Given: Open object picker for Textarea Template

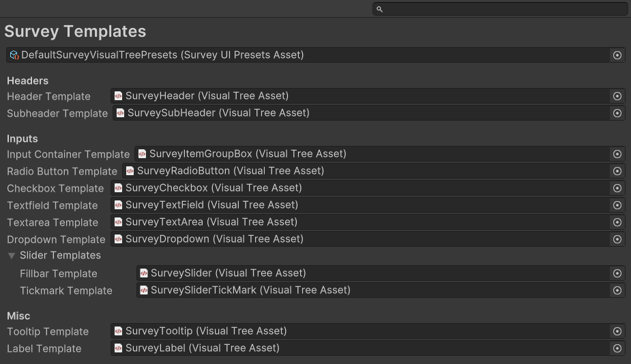Looking at the screenshot, I should (617, 222).
